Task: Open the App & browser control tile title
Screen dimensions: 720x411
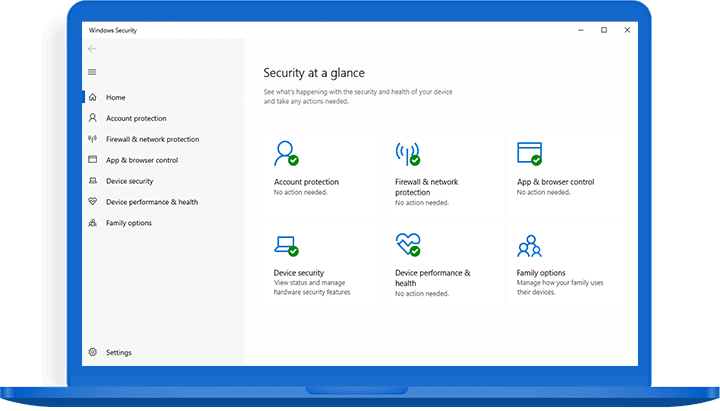Action: tap(555, 182)
